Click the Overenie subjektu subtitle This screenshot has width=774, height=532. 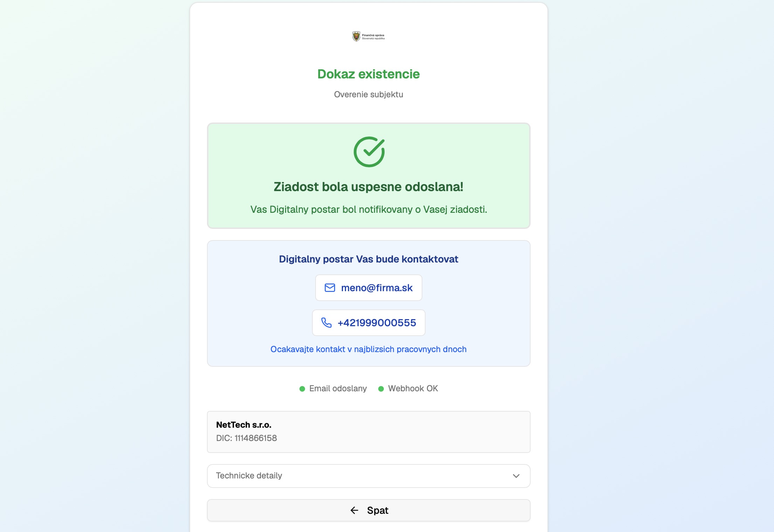click(x=368, y=94)
